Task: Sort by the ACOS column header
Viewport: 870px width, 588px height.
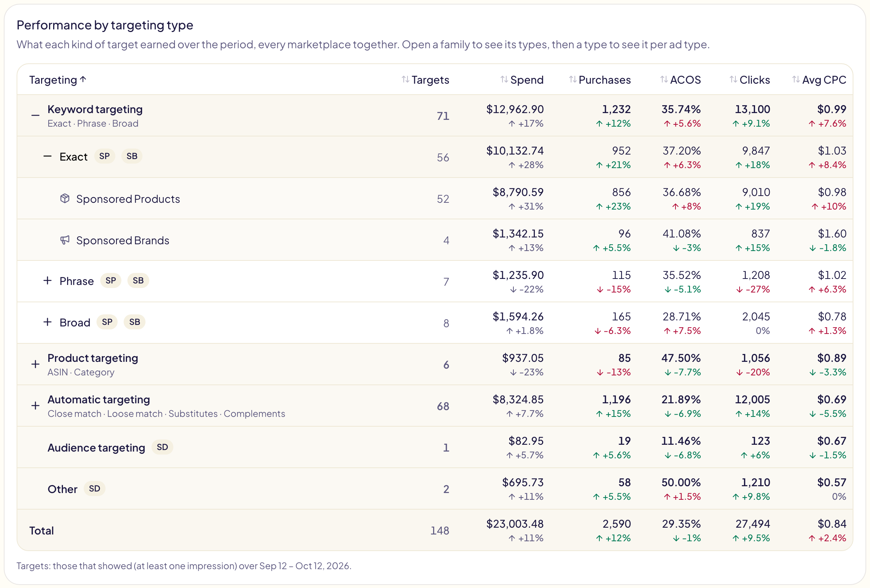Action: click(680, 80)
